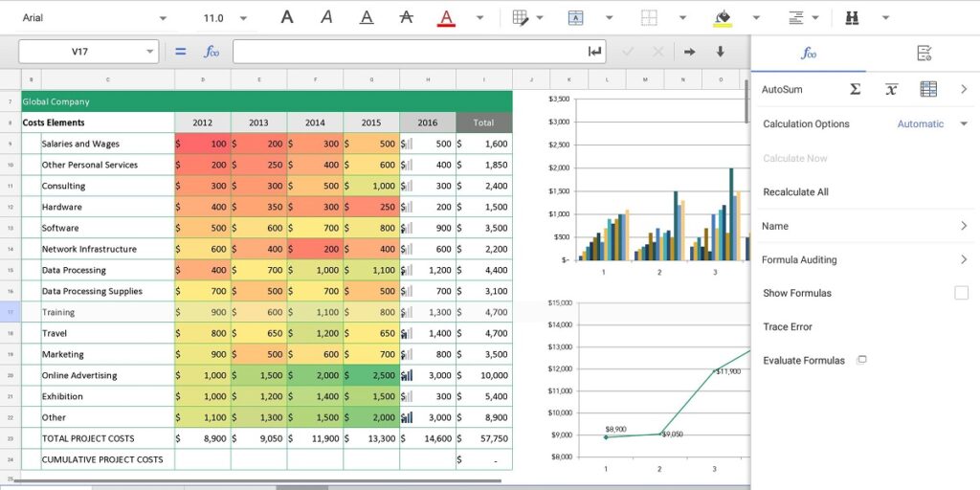Switch to the checklist tab in side panel
Image resolution: width=980 pixels, height=490 pixels.
pyautogui.click(x=924, y=54)
